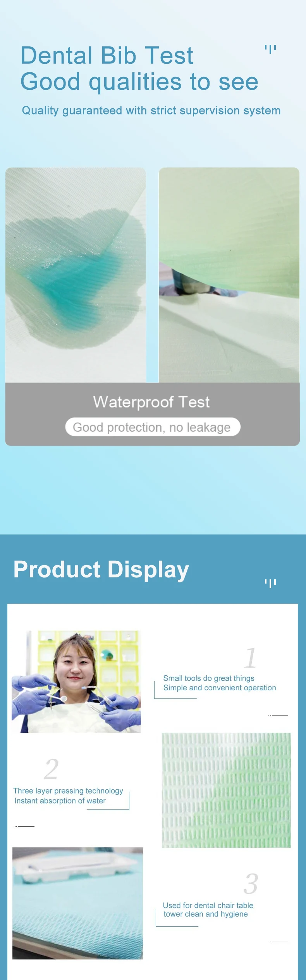The width and height of the screenshot is (306, 980).
Task: Click the blue liquid waterproof test photo
Action: [x=76, y=275]
